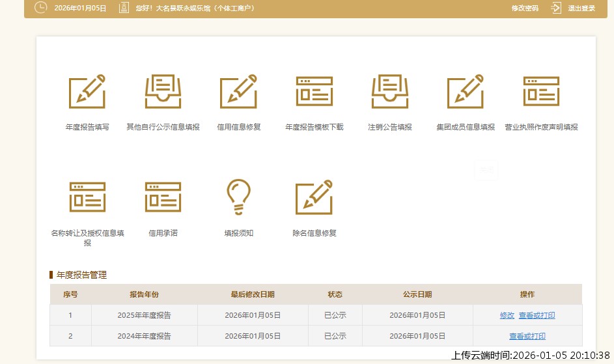Click the 其他自行公示信息填报 label
614x364 pixels.
pos(163,127)
